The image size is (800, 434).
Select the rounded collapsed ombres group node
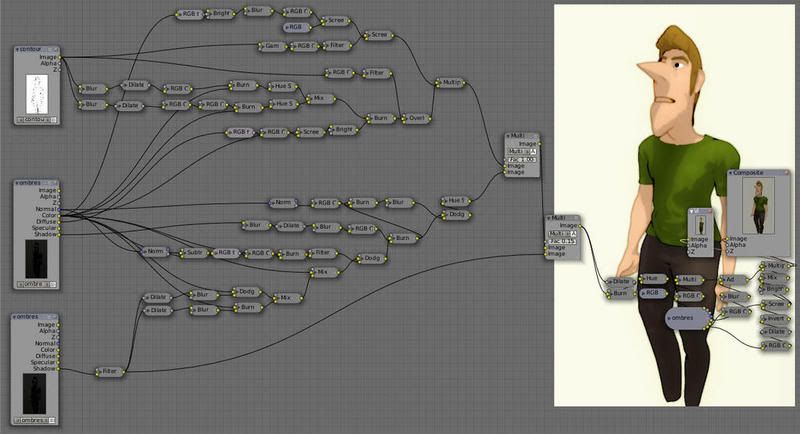point(688,318)
